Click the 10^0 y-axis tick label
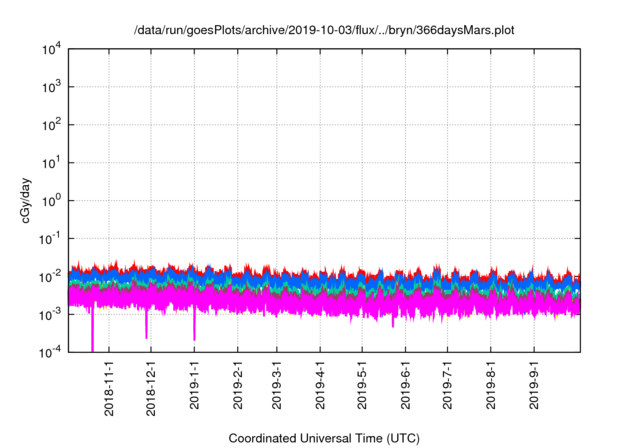This screenshot has width=640, height=448. pyautogui.click(x=52, y=200)
